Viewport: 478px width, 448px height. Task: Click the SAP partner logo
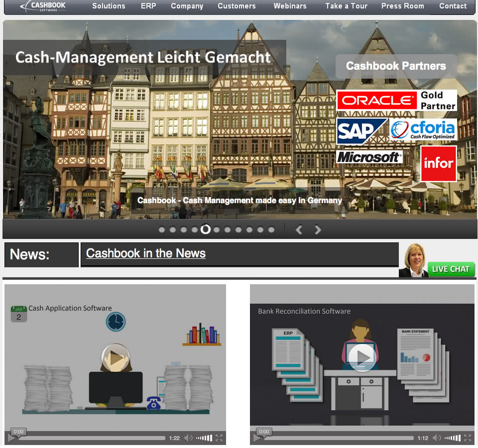(361, 131)
